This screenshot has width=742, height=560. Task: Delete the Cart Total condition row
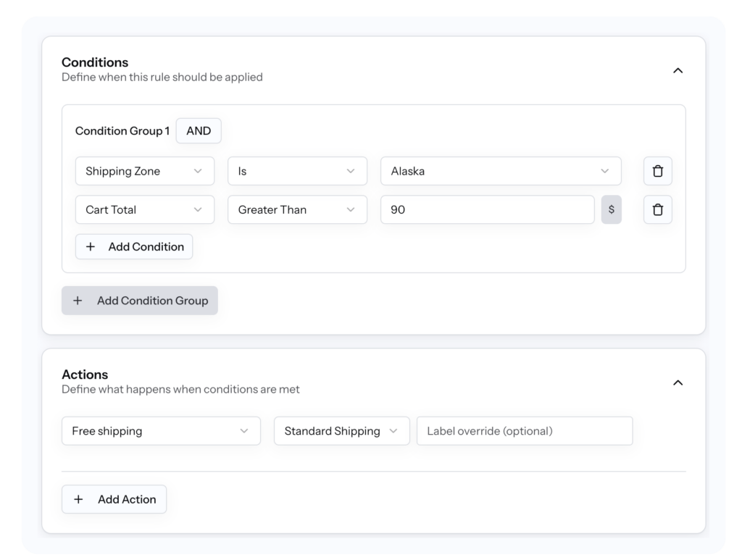pyautogui.click(x=657, y=209)
